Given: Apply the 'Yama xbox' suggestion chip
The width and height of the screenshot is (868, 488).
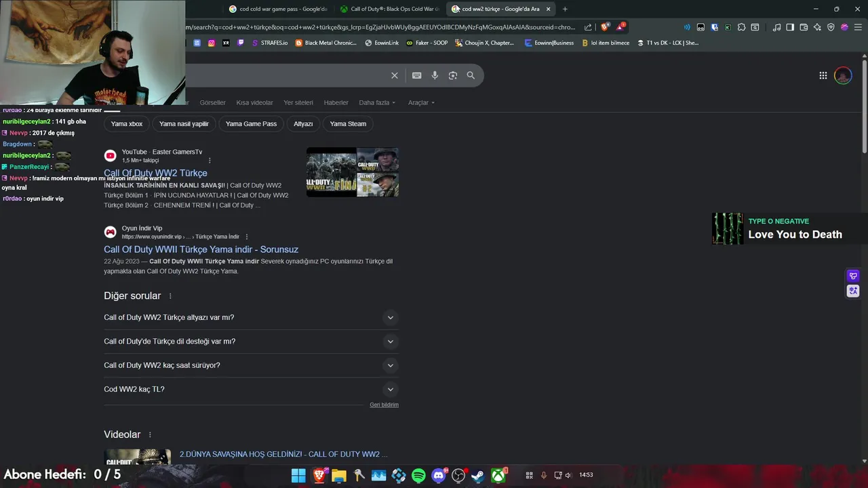Looking at the screenshot, I should pyautogui.click(x=127, y=124).
